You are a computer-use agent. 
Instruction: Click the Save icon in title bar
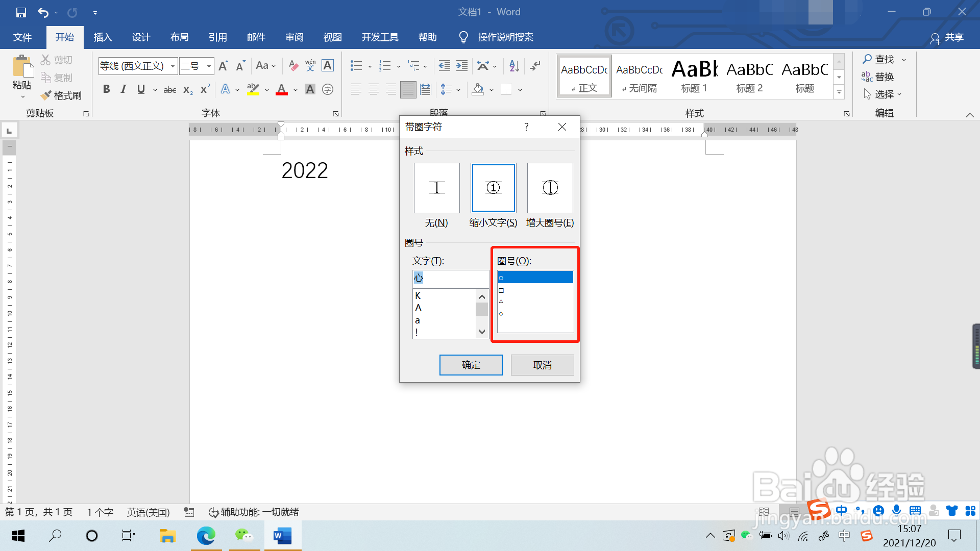click(x=21, y=12)
